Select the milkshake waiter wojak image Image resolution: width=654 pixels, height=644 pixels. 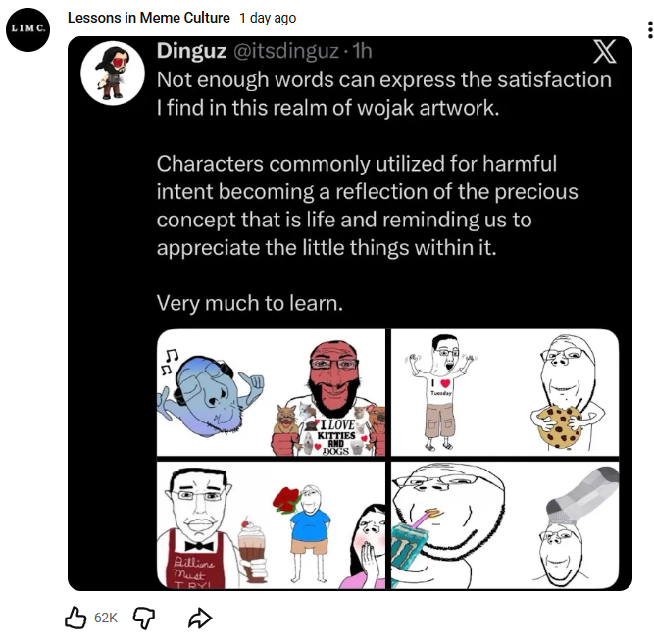[x=213, y=528]
